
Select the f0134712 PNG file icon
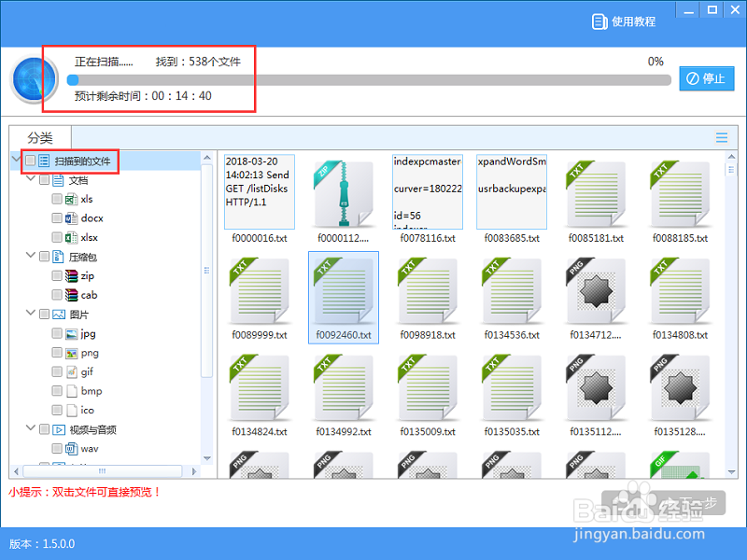point(596,290)
